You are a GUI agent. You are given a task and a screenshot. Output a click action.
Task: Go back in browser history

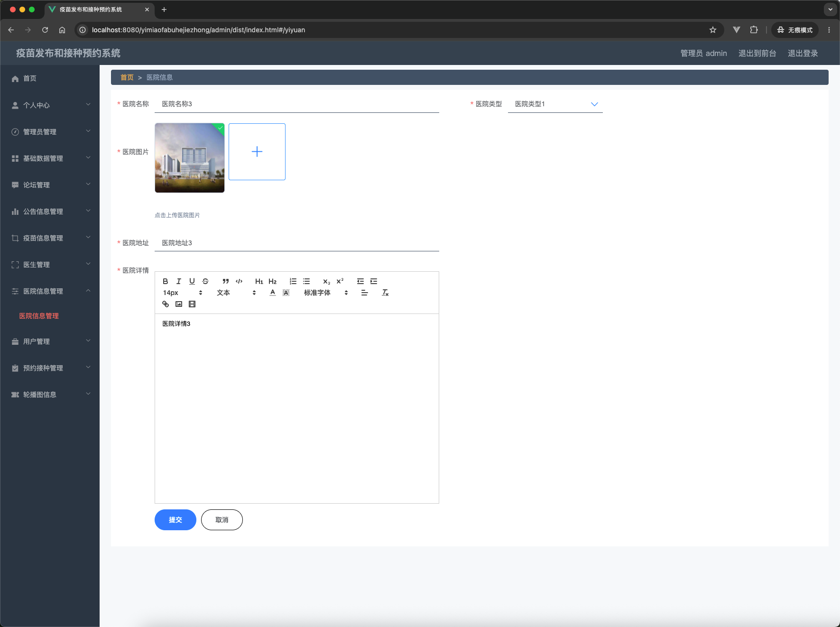click(11, 30)
